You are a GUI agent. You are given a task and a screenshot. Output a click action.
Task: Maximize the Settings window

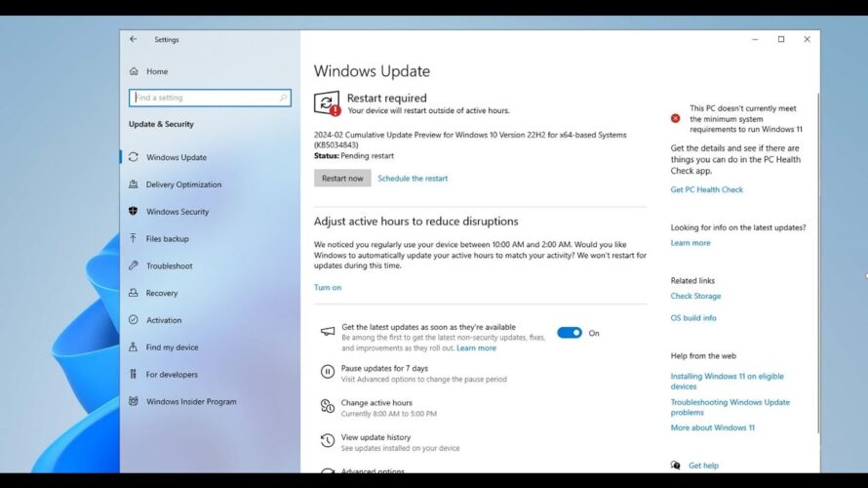781,39
